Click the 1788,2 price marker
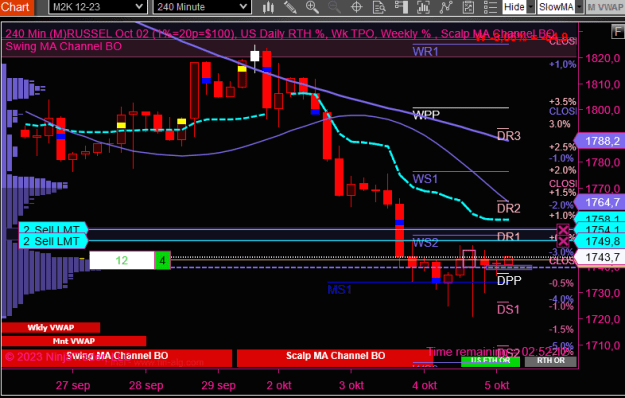 [599, 141]
